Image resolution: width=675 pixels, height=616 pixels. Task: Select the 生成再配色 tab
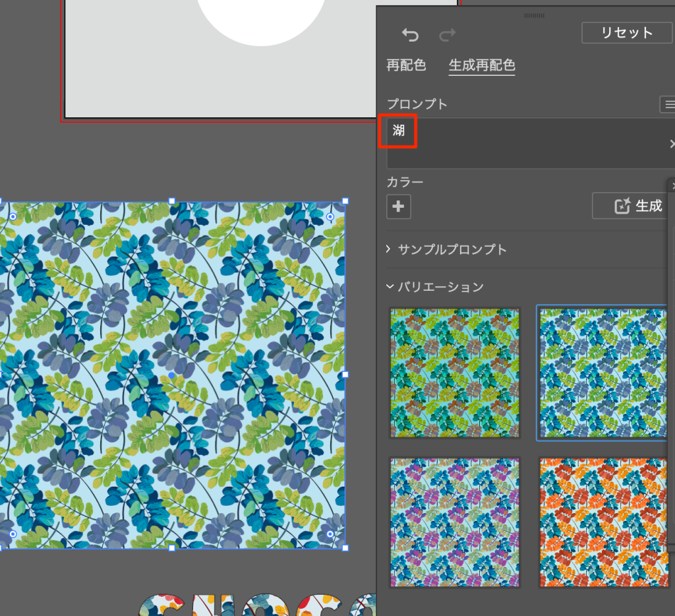[x=482, y=65]
